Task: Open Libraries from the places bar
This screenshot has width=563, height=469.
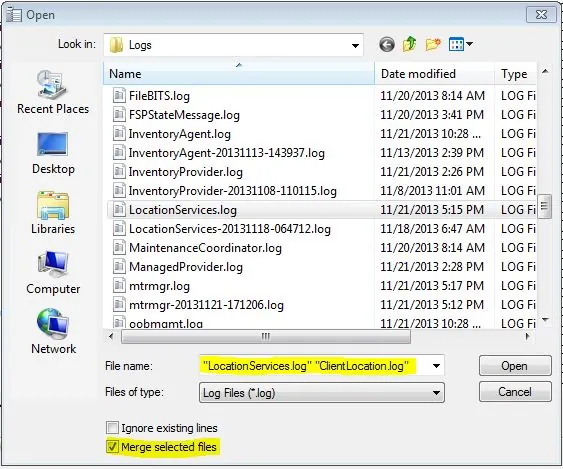Action: pyautogui.click(x=53, y=213)
